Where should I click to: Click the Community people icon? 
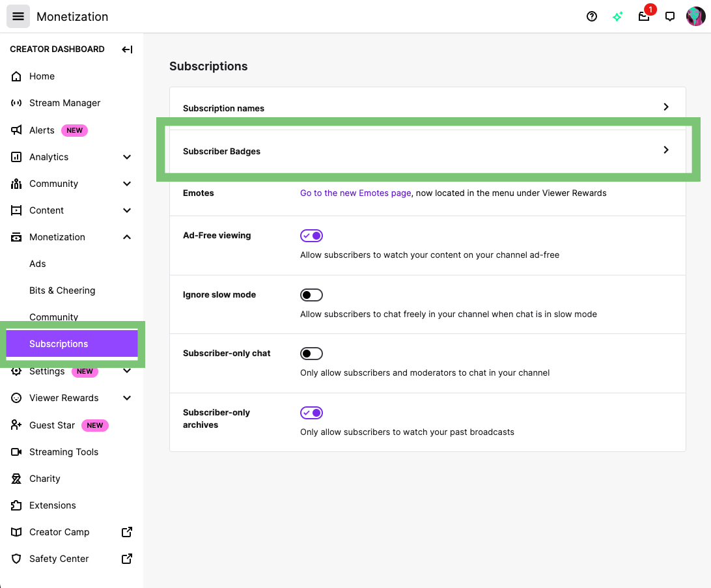[16, 184]
